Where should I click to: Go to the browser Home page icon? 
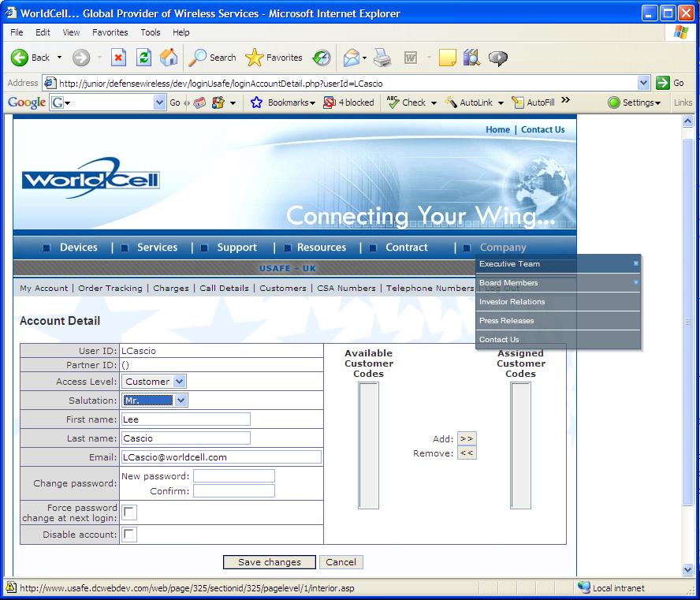(169, 58)
